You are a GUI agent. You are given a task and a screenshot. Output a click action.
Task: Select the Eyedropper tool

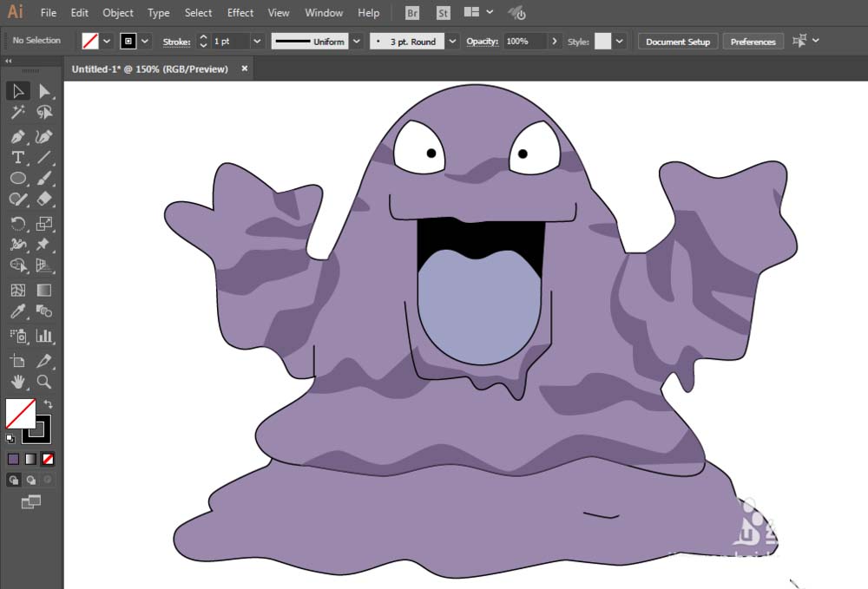click(17, 311)
